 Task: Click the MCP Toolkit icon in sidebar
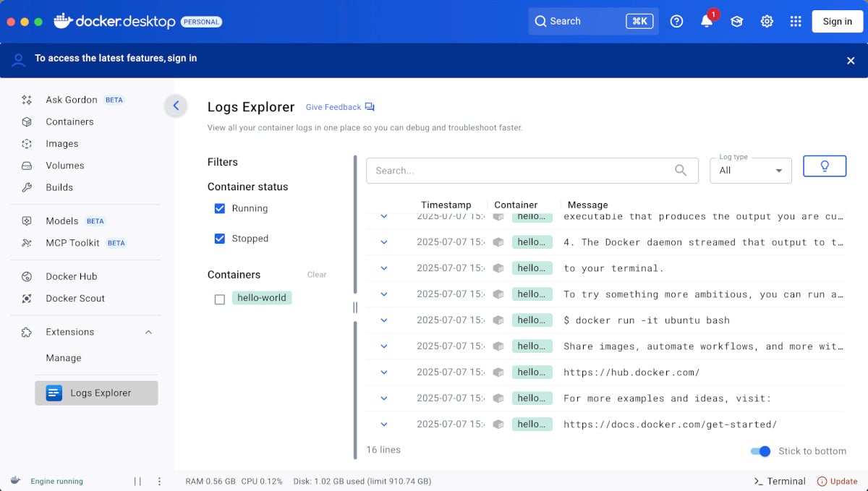(27, 243)
